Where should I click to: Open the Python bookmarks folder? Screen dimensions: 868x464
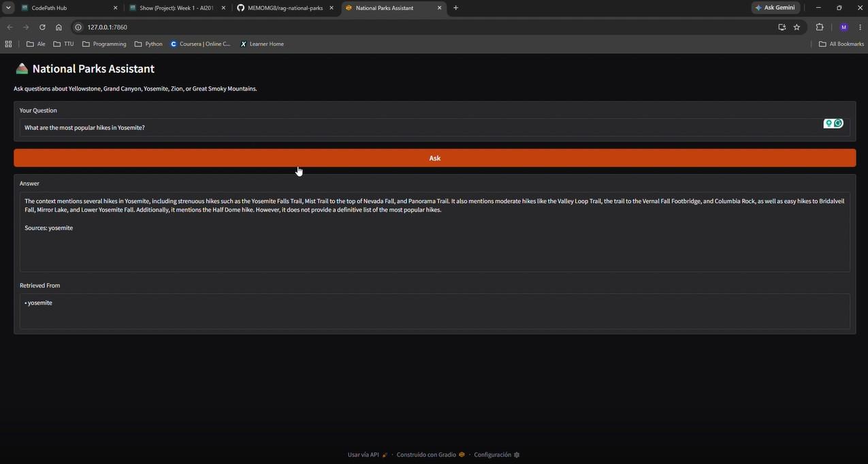coord(148,44)
